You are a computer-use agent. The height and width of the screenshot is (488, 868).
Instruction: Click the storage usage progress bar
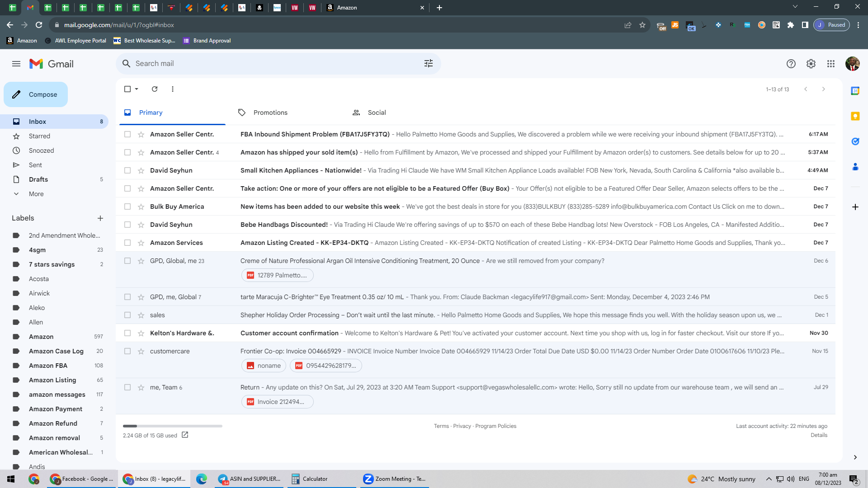[x=173, y=426]
